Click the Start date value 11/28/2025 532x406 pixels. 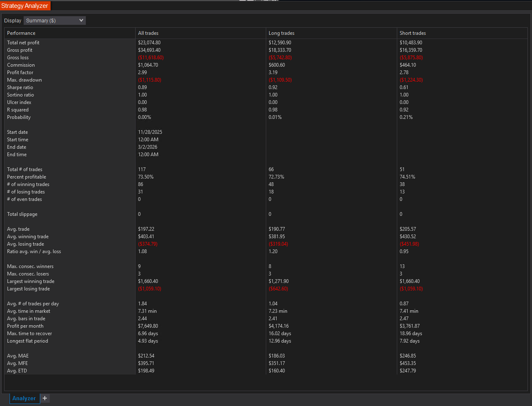click(x=150, y=132)
